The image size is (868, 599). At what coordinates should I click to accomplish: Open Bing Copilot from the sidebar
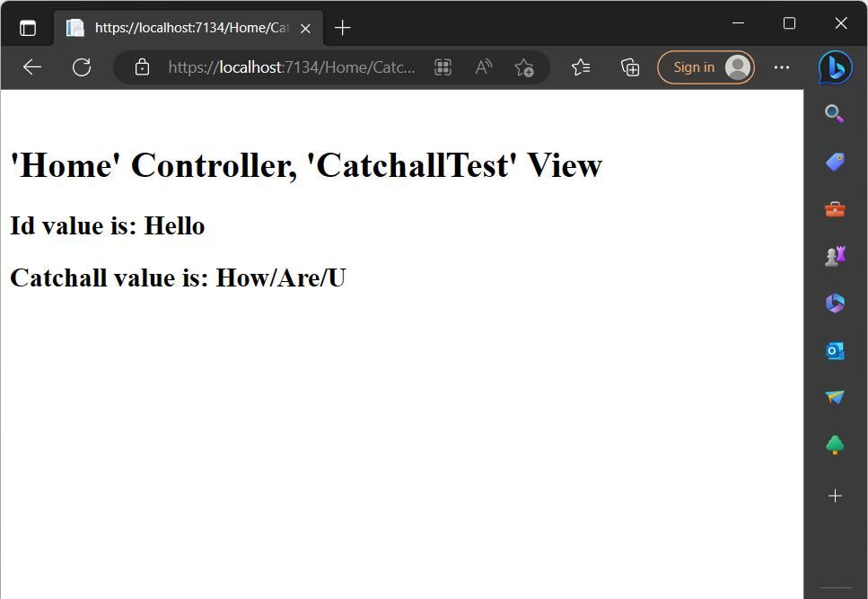835,67
